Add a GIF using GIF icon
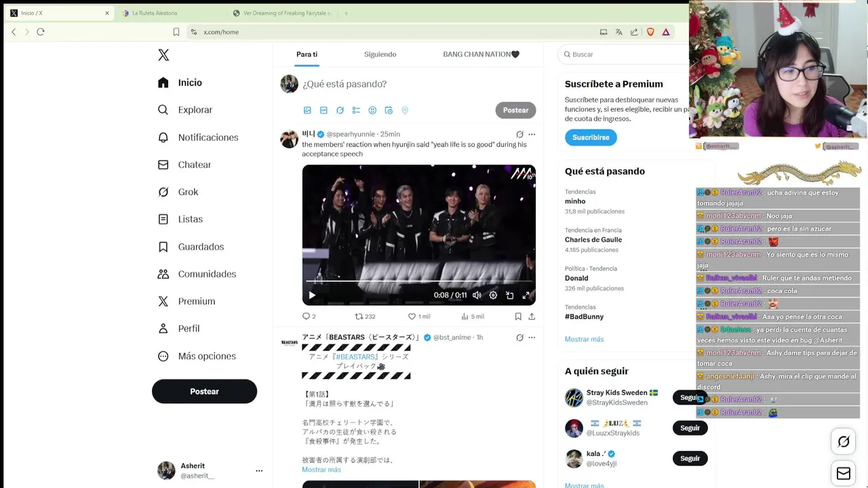 pos(323,110)
